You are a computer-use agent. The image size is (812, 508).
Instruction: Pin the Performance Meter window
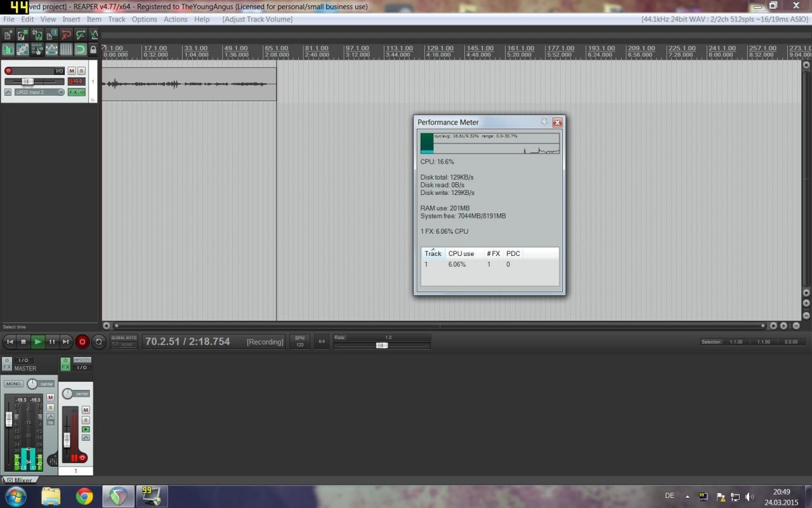pyautogui.click(x=544, y=122)
